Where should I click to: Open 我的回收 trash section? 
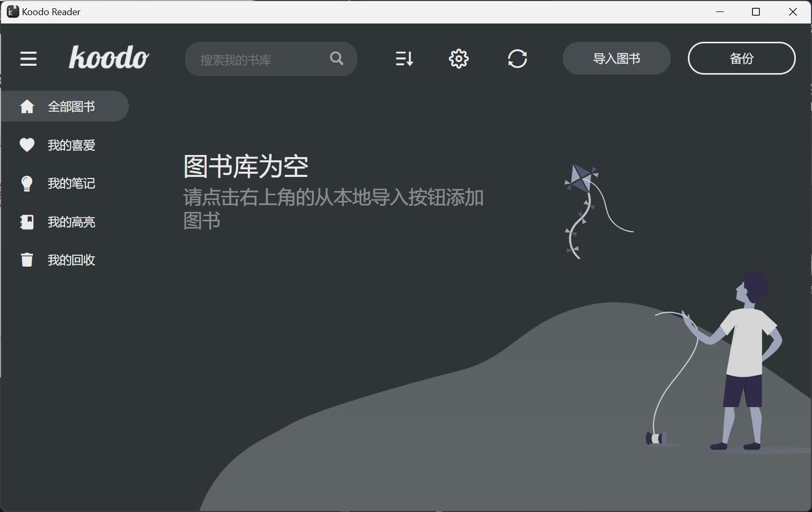[x=65, y=260]
